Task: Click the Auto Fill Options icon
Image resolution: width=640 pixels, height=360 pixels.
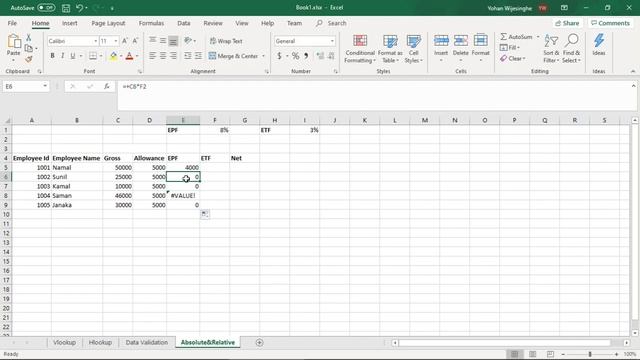Action: (205, 214)
